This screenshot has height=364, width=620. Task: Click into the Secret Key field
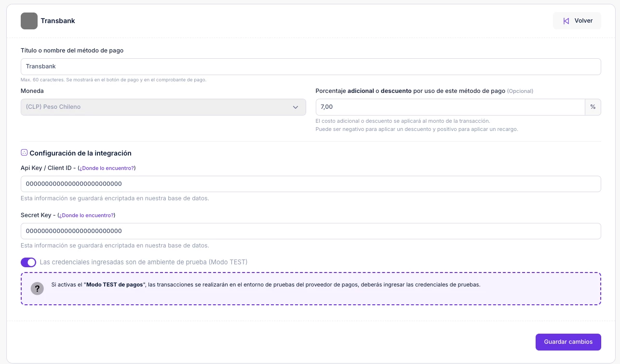[x=310, y=231]
